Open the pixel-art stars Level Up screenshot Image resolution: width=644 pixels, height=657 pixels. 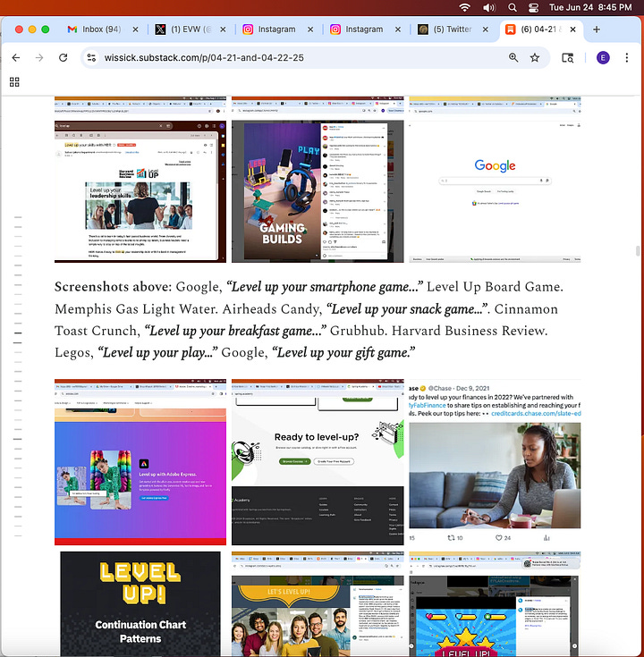(495, 603)
